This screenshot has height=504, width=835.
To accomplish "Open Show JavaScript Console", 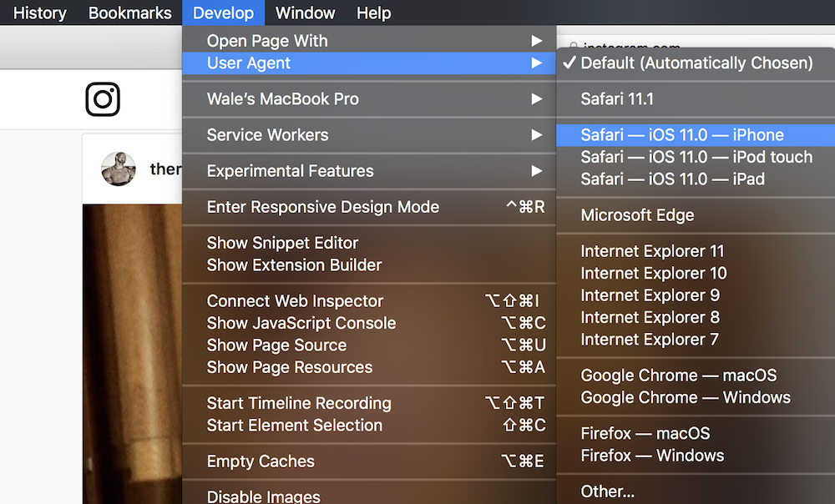I will [369, 323].
